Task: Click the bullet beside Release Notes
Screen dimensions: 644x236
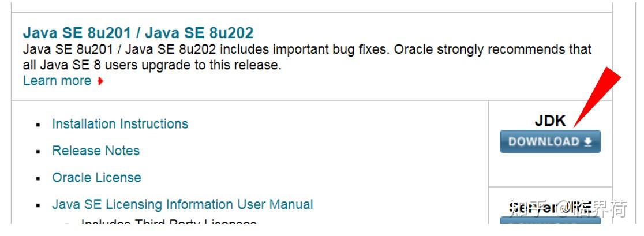Action: point(38,152)
